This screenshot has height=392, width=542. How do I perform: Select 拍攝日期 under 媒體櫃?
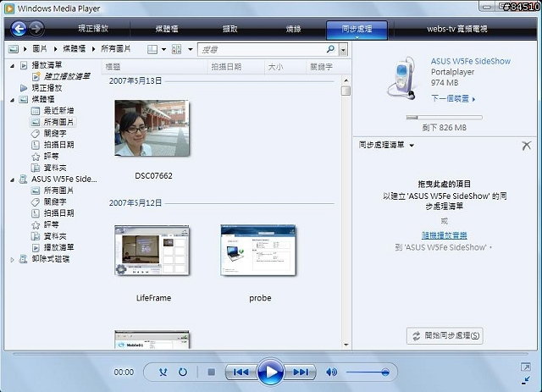[58, 145]
